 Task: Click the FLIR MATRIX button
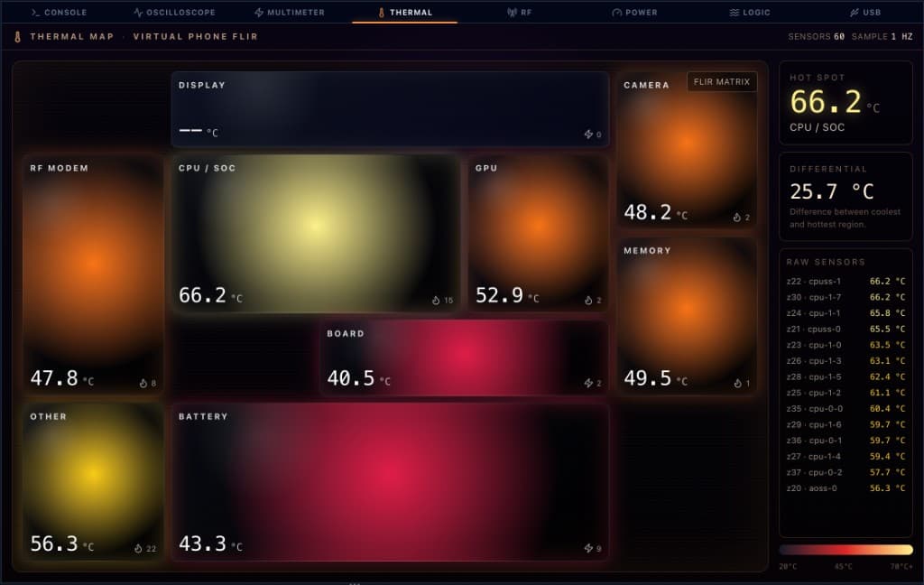point(722,82)
